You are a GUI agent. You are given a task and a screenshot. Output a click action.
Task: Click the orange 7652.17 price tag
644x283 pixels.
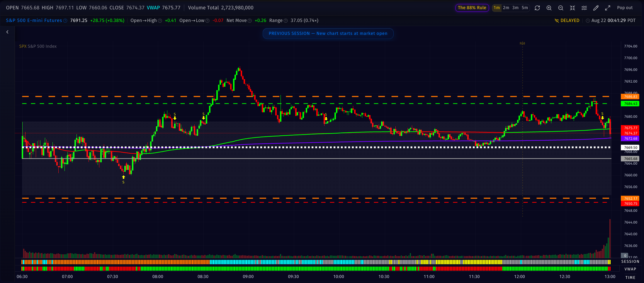630,199
